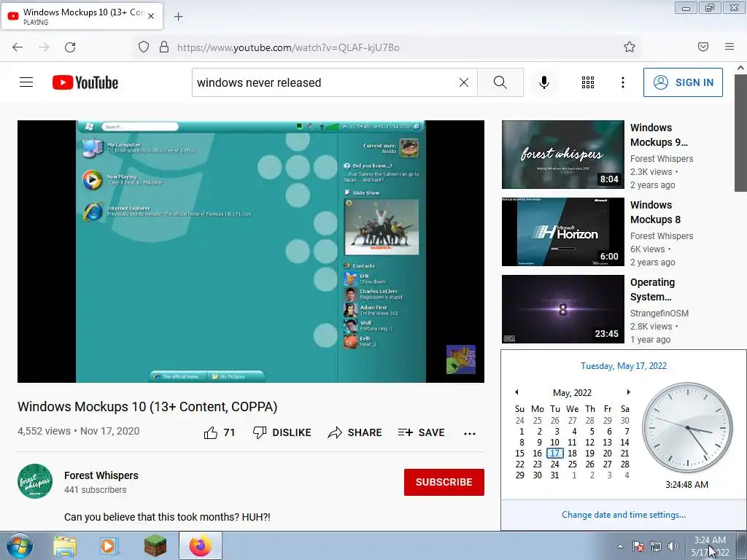This screenshot has width=747, height=560.
Task: Save the video to a playlist
Action: (x=421, y=432)
